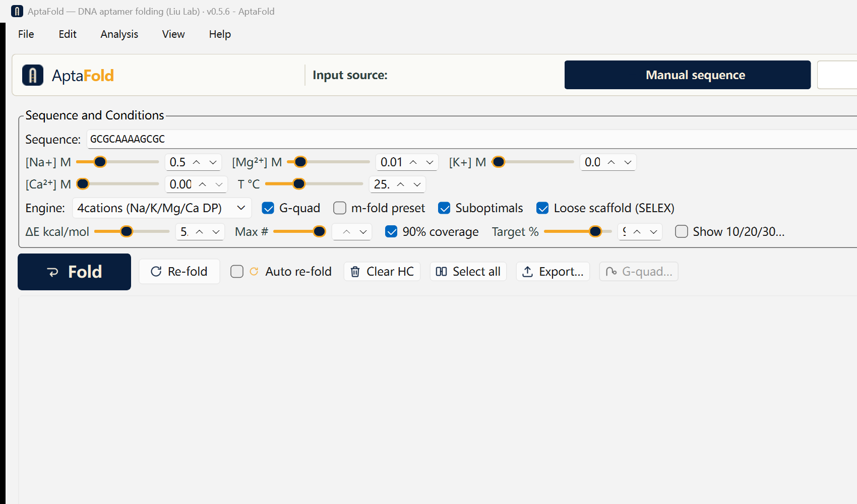Click the Fold arrow icon
Viewport: 857px width, 504px height.
click(x=52, y=272)
